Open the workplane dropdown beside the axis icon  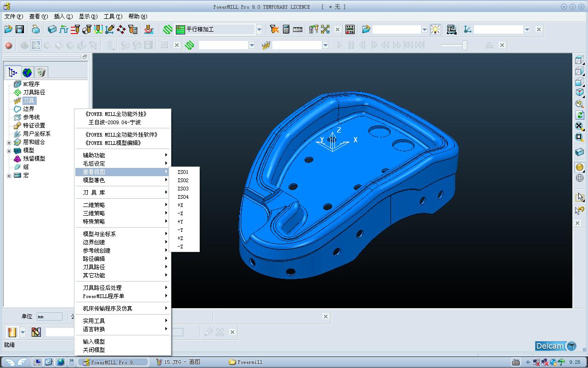pyautogui.click(x=527, y=29)
